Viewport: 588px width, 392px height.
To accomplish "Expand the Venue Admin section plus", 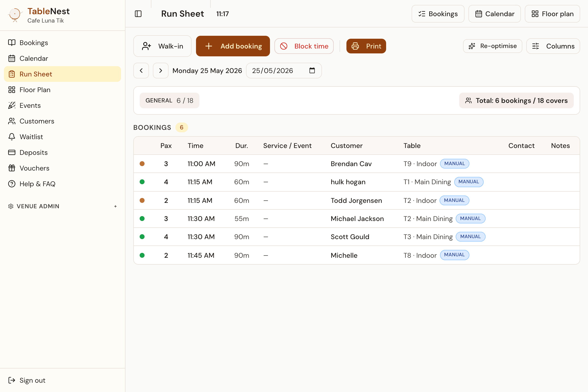I will tap(115, 206).
